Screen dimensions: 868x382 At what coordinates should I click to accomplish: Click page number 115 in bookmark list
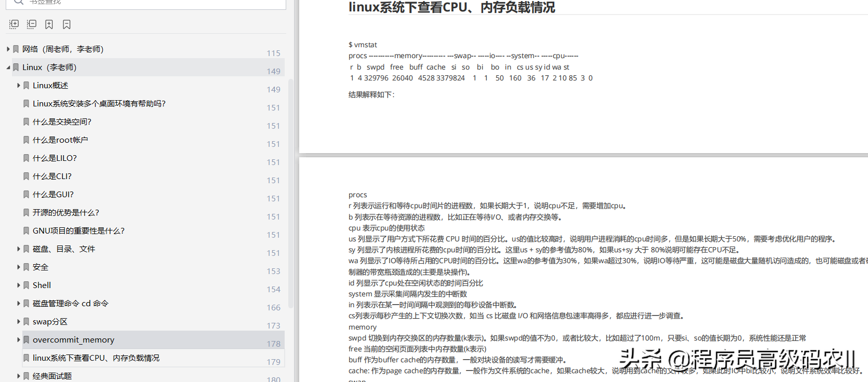pyautogui.click(x=274, y=53)
